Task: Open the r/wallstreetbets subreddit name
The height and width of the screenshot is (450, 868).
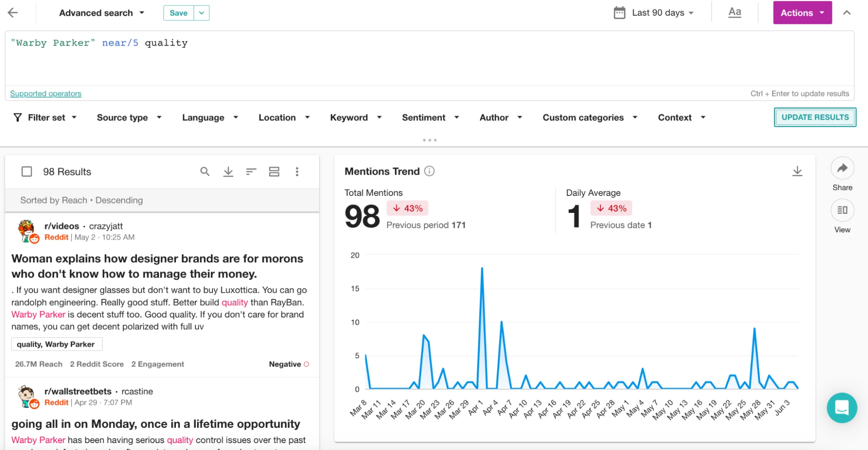Action: (x=78, y=391)
